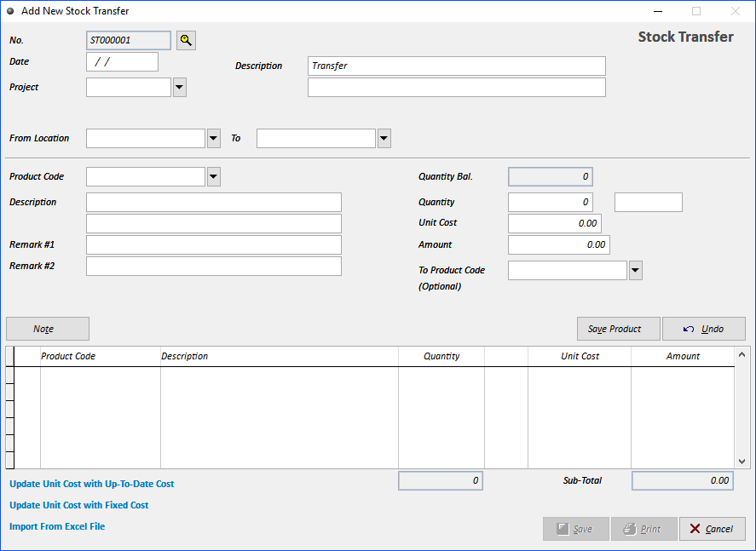Screen dimensions: 756x551
Task: Click the Project input box
Action: click(x=129, y=88)
